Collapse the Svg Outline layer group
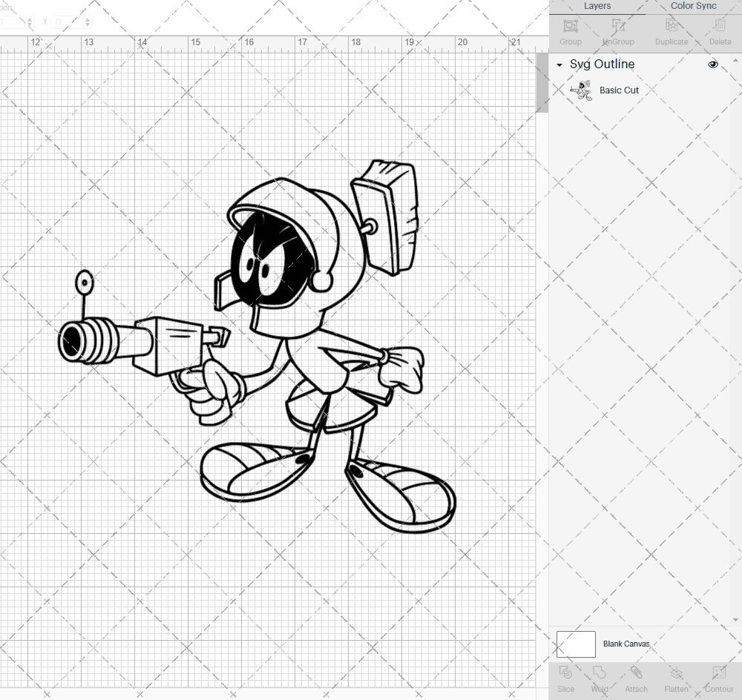This screenshot has height=700, width=742. (559, 65)
